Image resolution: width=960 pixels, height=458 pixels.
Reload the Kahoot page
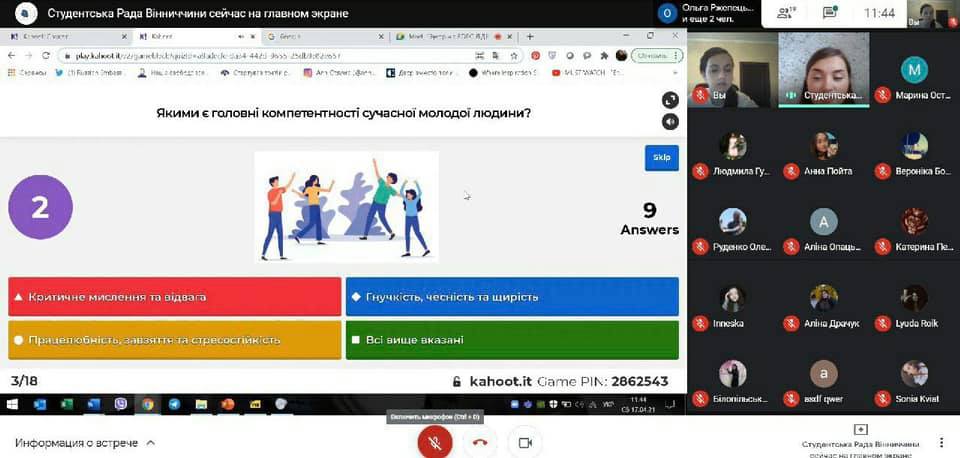tap(45, 56)
